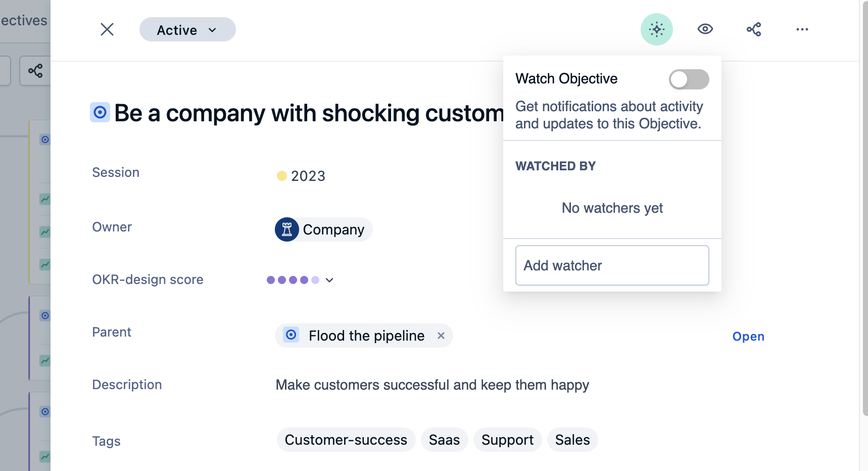Image resolution: width=868 pixels, height=471 pixels.
Task: Click the objective target icon beside title
Action: pyautogui.click(x=100, y=112)
